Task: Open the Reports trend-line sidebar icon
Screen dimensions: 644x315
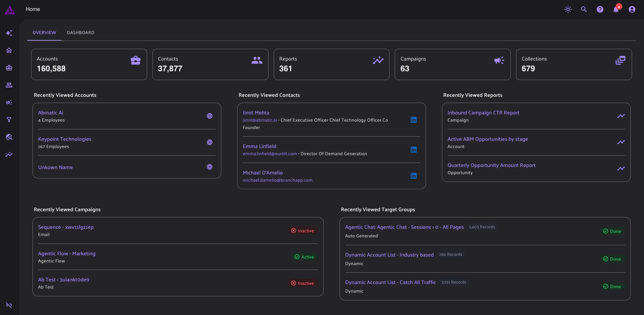Action: tap(9, 154)
